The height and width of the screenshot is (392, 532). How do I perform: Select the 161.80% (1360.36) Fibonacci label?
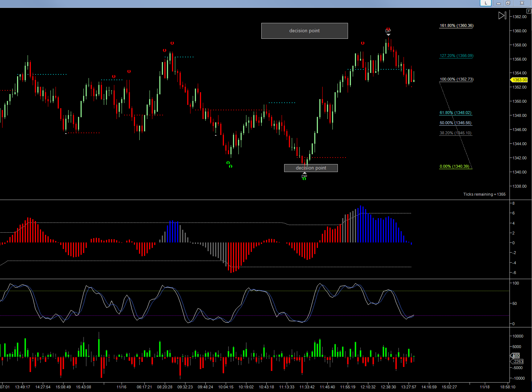tap(457, 26)
